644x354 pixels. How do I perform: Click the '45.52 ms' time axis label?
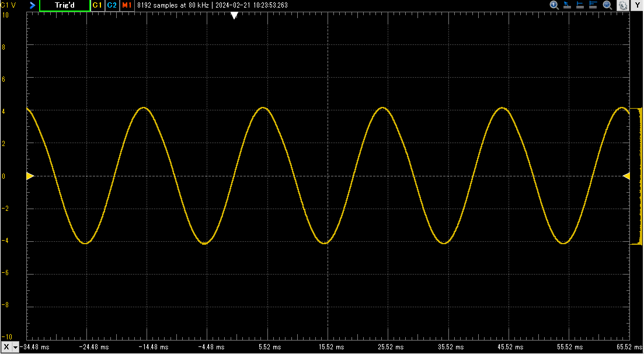click(511, 347)
